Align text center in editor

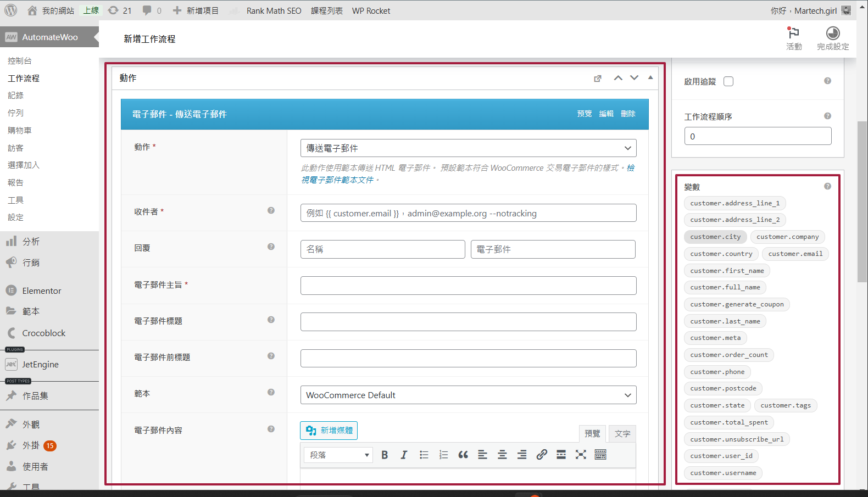point(502,455)
